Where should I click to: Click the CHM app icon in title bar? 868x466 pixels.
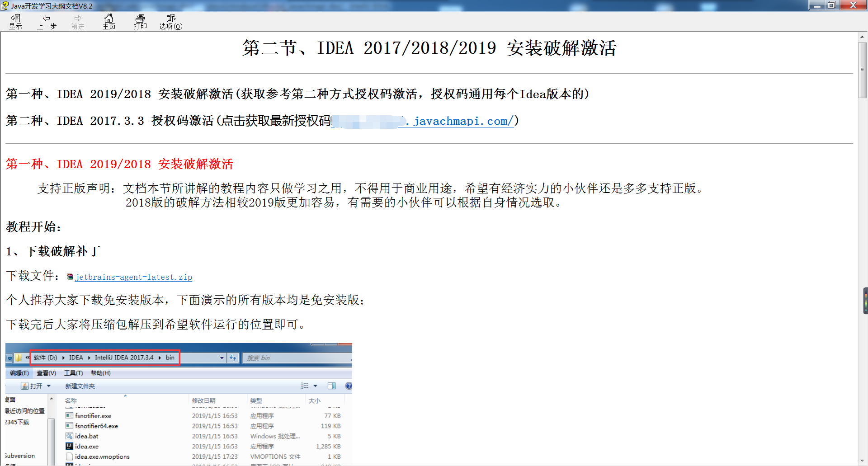point(5,6)
